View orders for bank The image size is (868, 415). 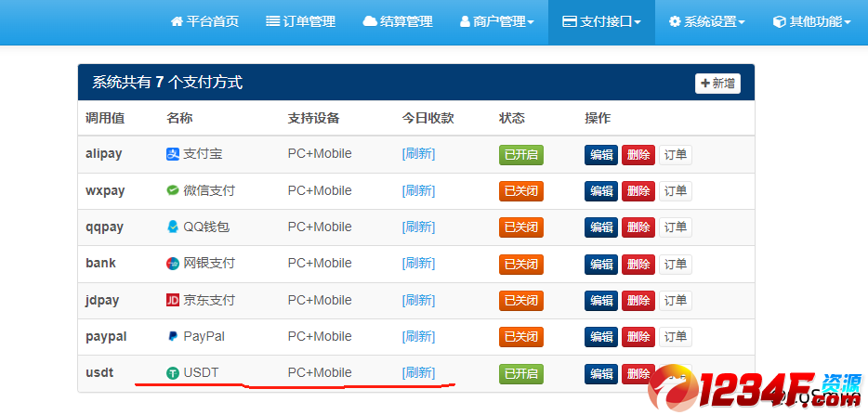tap(676, 265)
